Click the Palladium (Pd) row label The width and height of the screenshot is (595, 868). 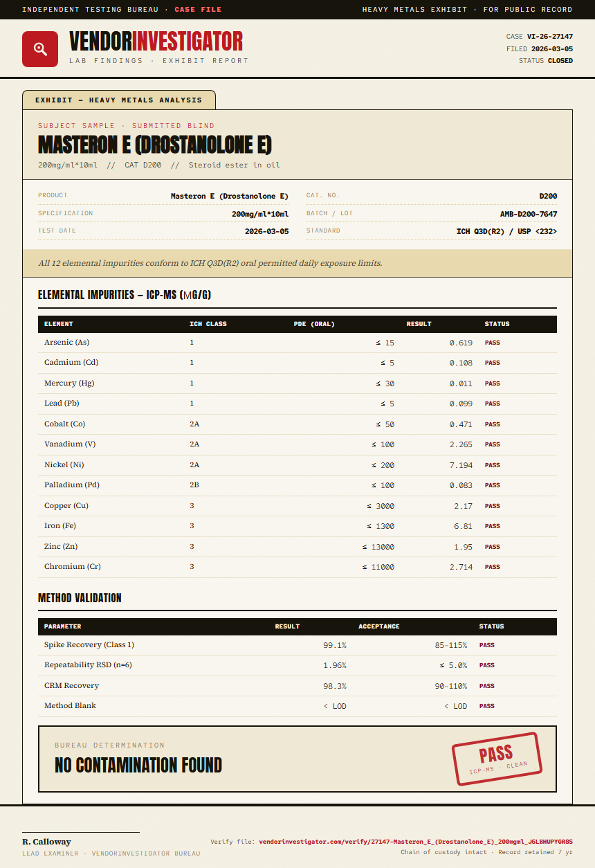[x=73, y=485]
